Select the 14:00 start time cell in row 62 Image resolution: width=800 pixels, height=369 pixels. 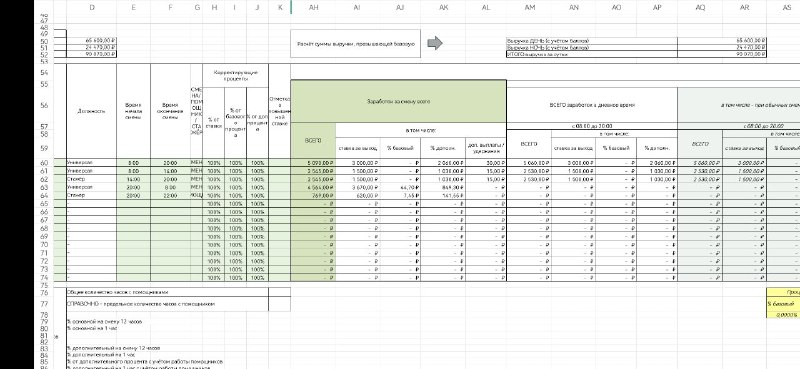134,179
